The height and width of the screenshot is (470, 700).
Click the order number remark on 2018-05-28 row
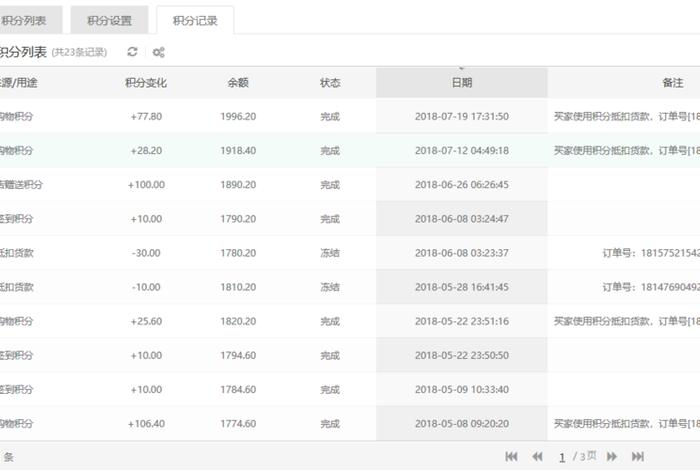pyautogui.click(x=651, y=287)
